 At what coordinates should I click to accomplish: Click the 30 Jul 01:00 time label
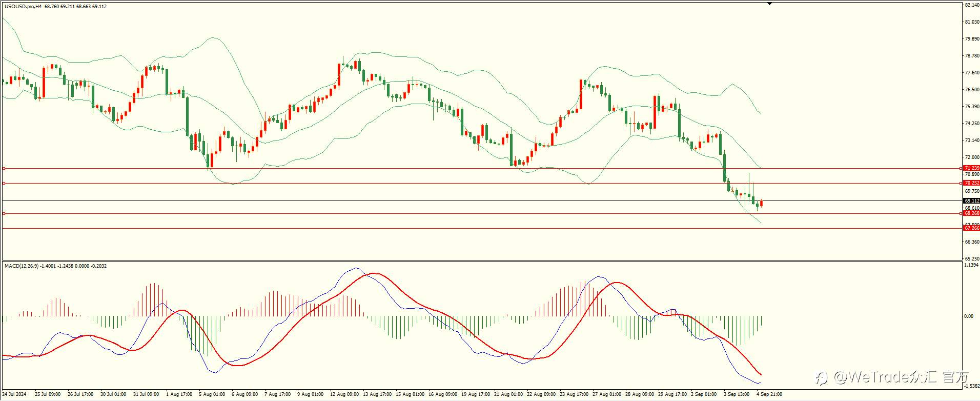pyautogui.click(x=113, y=394)
